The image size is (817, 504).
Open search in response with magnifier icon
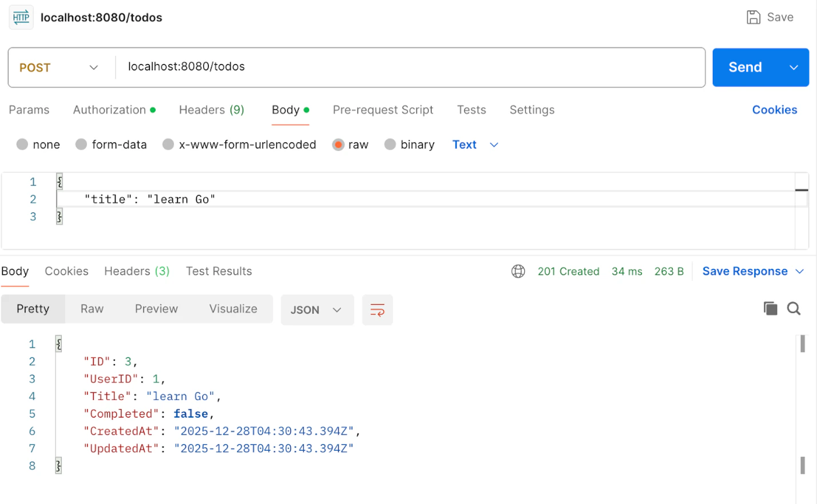click(794, 309)
